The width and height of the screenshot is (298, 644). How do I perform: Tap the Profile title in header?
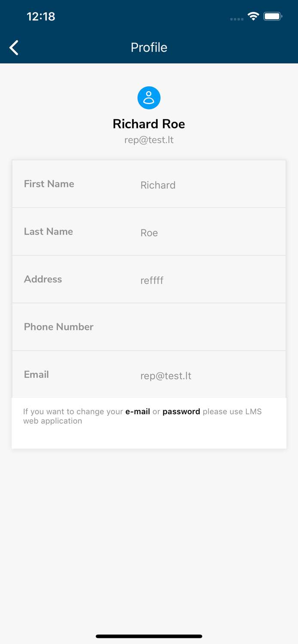click(149, 47)
